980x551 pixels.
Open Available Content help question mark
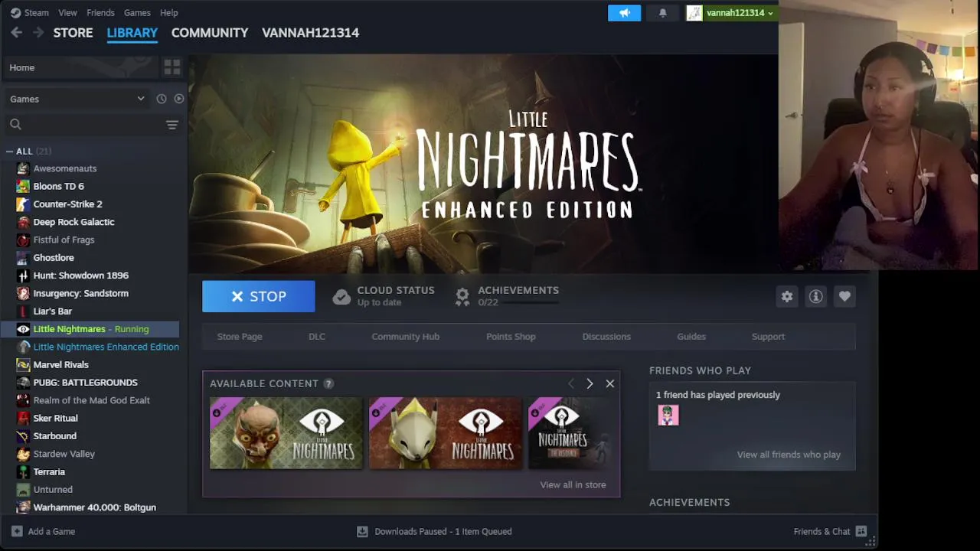pyautogui.click(x=328, y=383)
